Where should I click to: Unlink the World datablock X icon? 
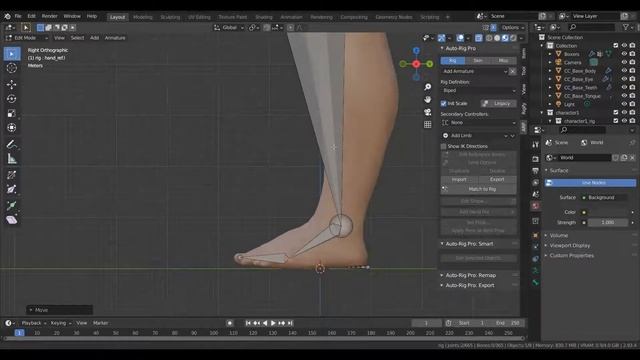(x=632, y=158)
